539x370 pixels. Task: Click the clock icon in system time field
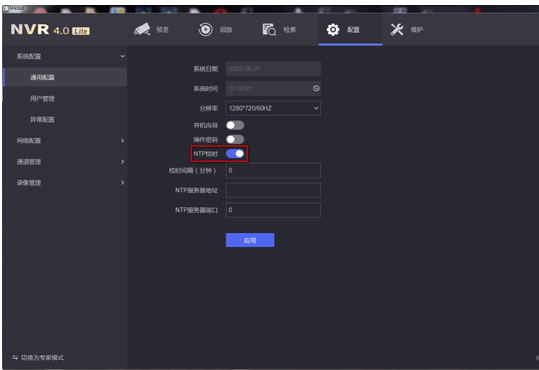316,88
